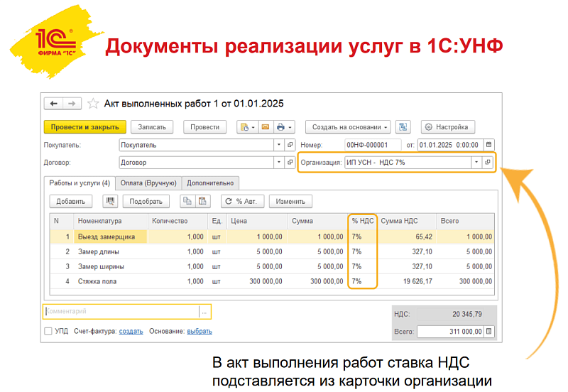This screenshot has width=568, height=392.
Task: Click the date field 01.01.2025 0:00:00
Action: [x=450, y=145]
